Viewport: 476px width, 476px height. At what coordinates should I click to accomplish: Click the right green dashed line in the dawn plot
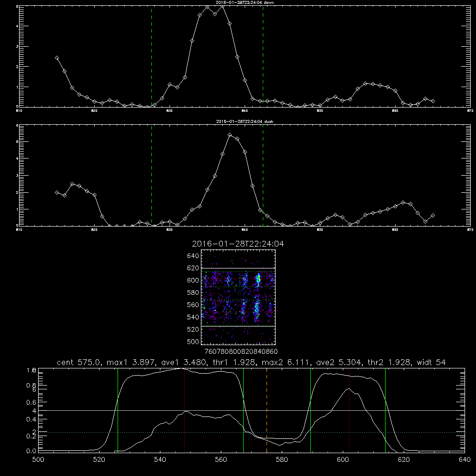[x=263, y=56]
